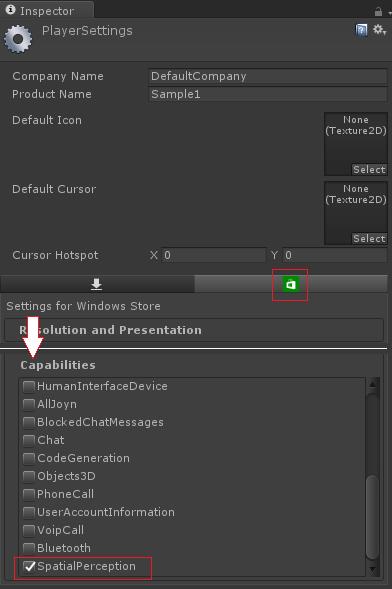The height and width of the screenshot is (589, 392).
Task: Expand Resolution and Presentation section
Action: point(194,330)
